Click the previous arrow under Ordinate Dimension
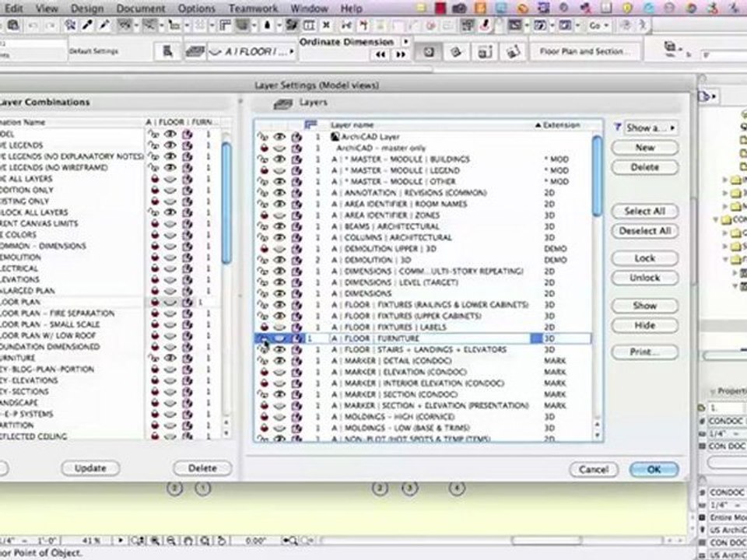 [x=381, y=54]
